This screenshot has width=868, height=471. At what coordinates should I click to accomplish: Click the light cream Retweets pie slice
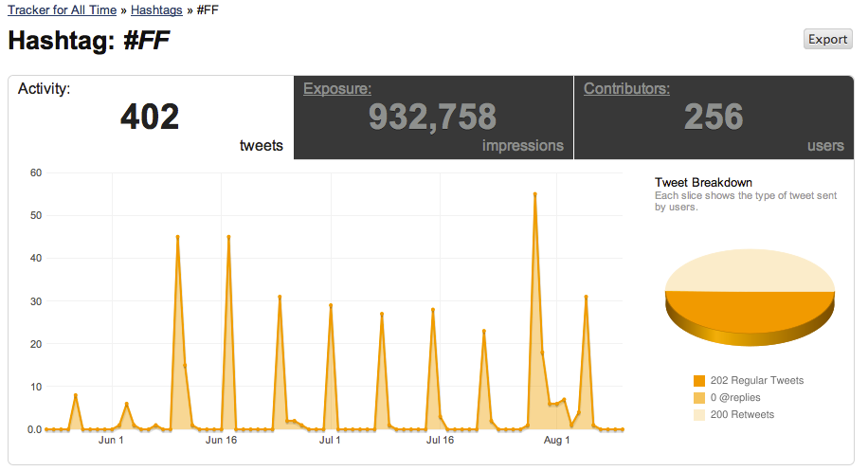(x=749, y=270)
